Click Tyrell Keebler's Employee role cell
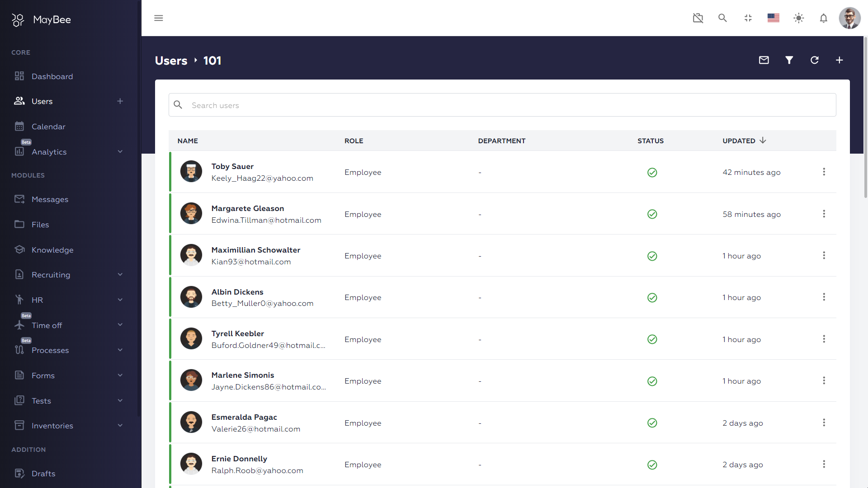 point(363,340)
